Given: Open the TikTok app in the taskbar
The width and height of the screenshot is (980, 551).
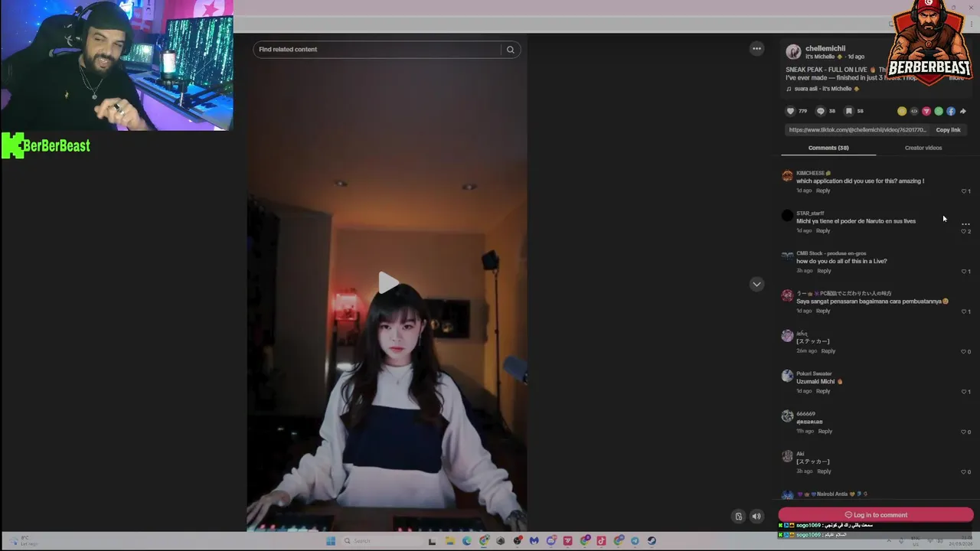Looking at the screenshot, I should (x=601, y=541).
